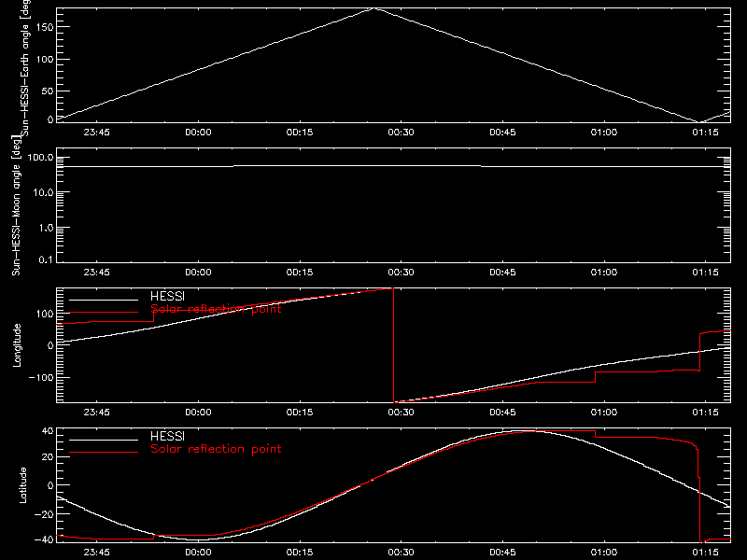The width and height of the screenshot is (747, 560).
Task: Click the Longitude axis title
Action: click(17, 345)
